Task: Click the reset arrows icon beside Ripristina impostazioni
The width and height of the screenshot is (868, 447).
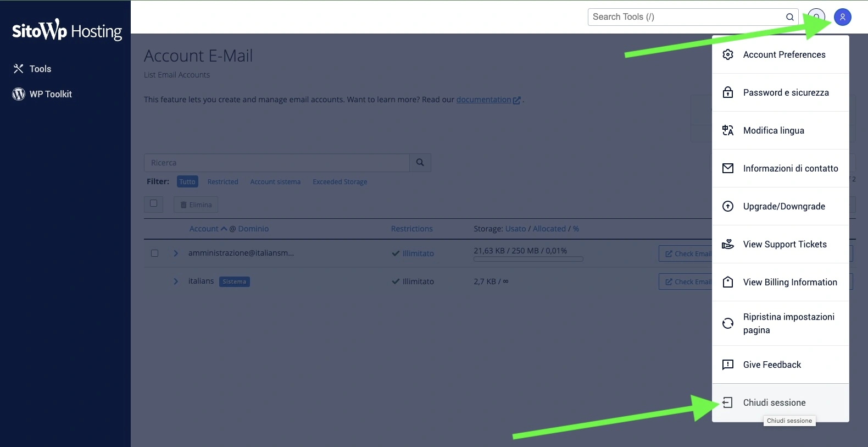Action: click(x=728, y=323)
